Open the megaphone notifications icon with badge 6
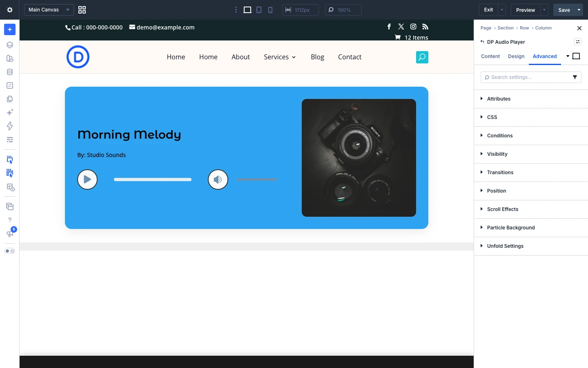This screenshot has height=368, width=588. pyautogui.click(x=10, y=233)
